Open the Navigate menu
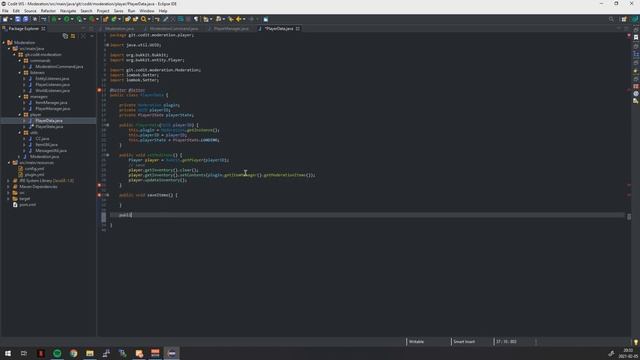Screen dimensions: 640x360 (68, 11)
